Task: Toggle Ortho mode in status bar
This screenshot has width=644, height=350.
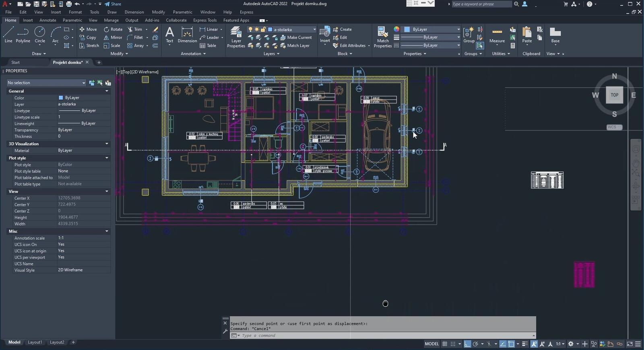Action: tap(467, 344)
